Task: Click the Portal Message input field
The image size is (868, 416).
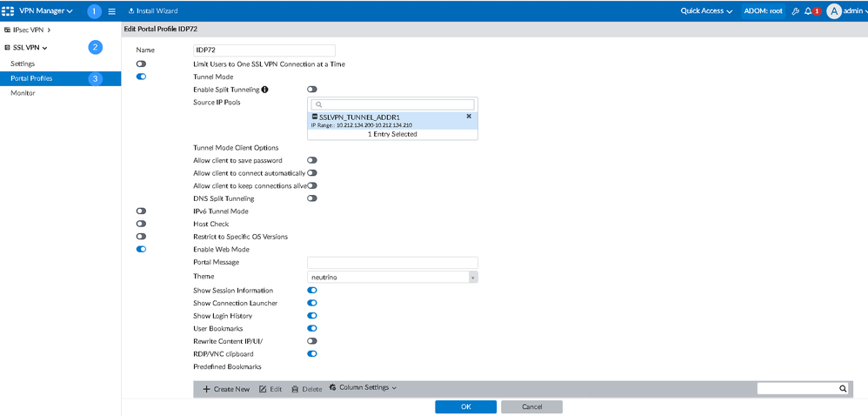Action: [392, 262]
